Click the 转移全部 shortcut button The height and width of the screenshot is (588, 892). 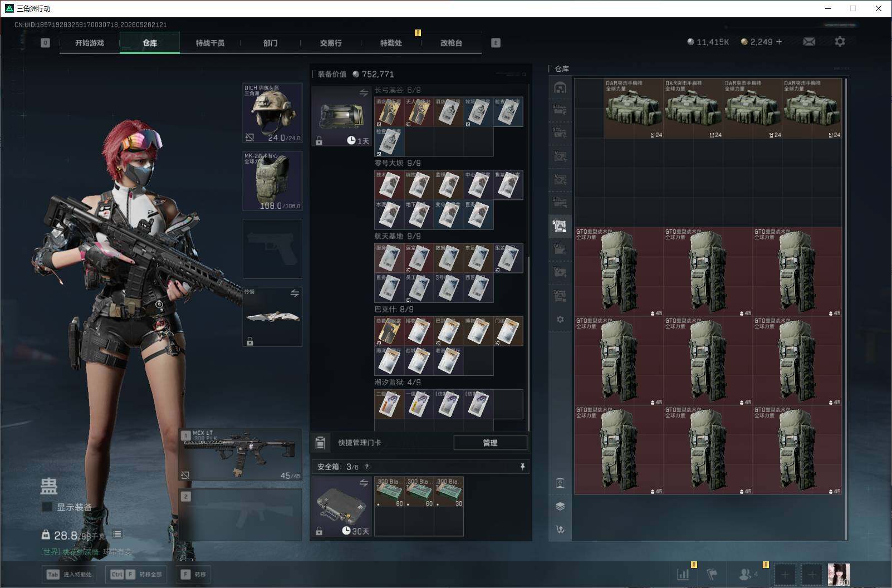pyautogui.click(x=137, y=575)
